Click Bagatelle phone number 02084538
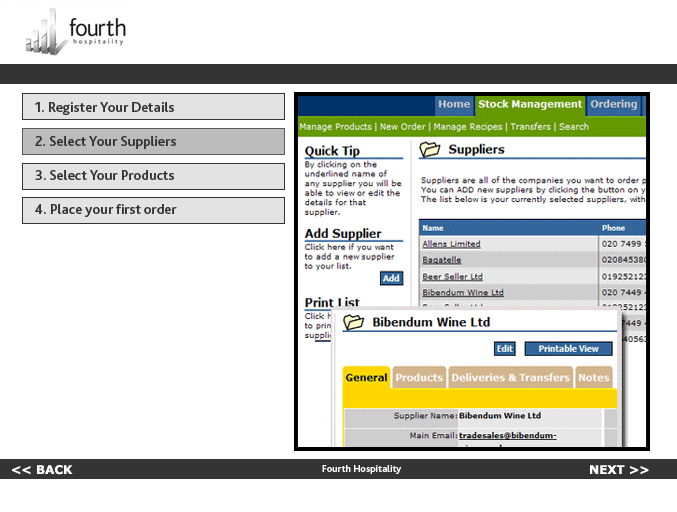 623,260
